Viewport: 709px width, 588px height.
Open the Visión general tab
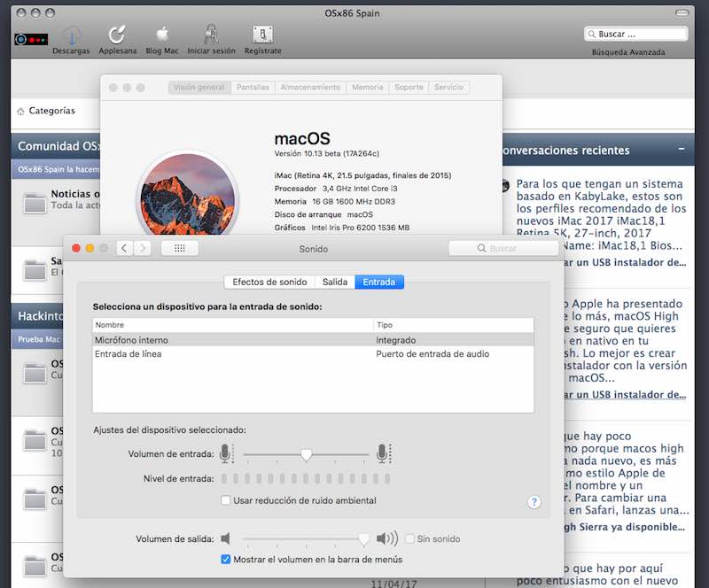tap(199, 88)
